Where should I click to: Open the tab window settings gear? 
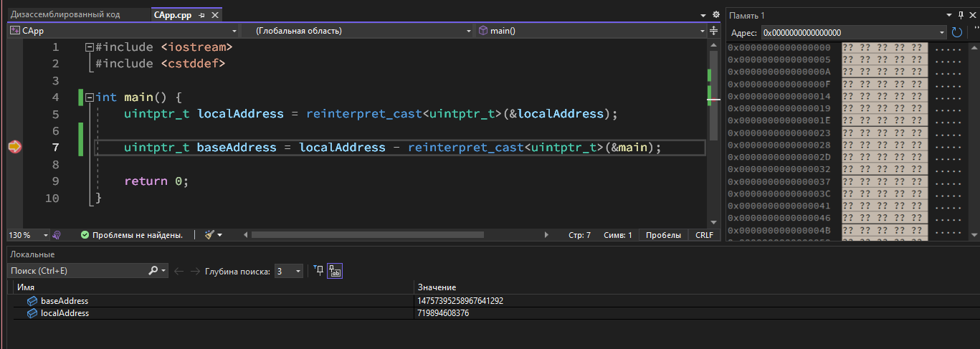715,14
